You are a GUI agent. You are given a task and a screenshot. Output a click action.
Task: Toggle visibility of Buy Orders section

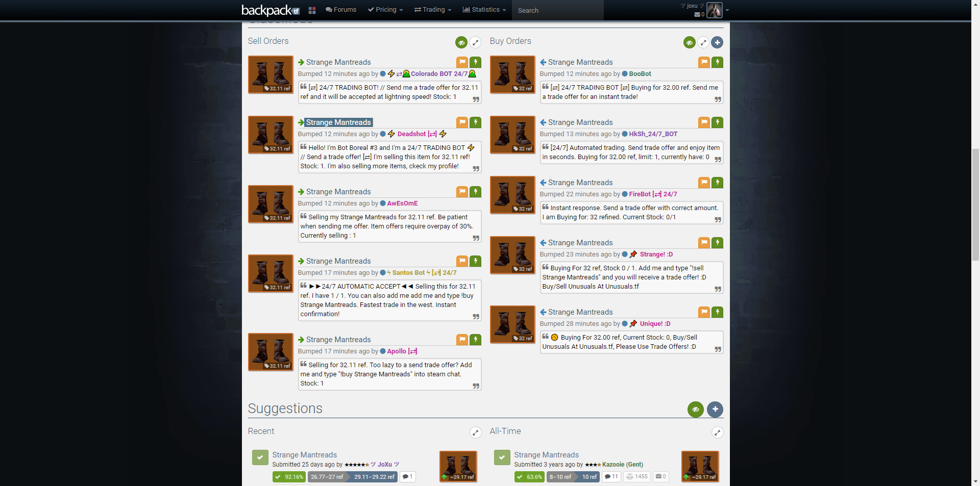click(x=690, y=42)
